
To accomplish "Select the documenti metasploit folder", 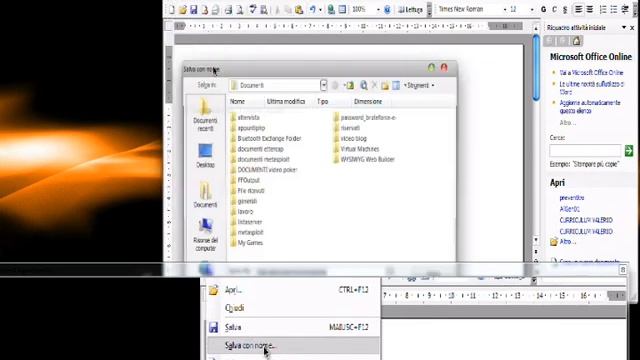I will tap(260, 159).
